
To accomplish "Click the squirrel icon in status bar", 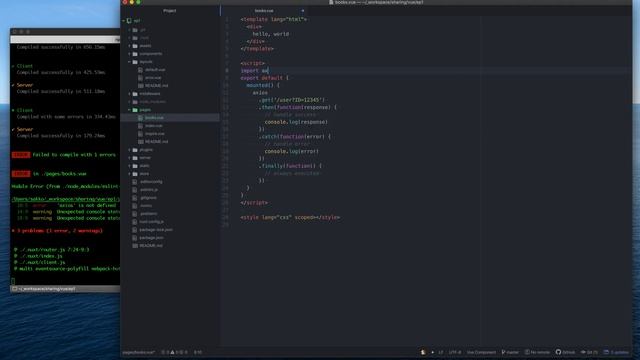I will point(423,352).
